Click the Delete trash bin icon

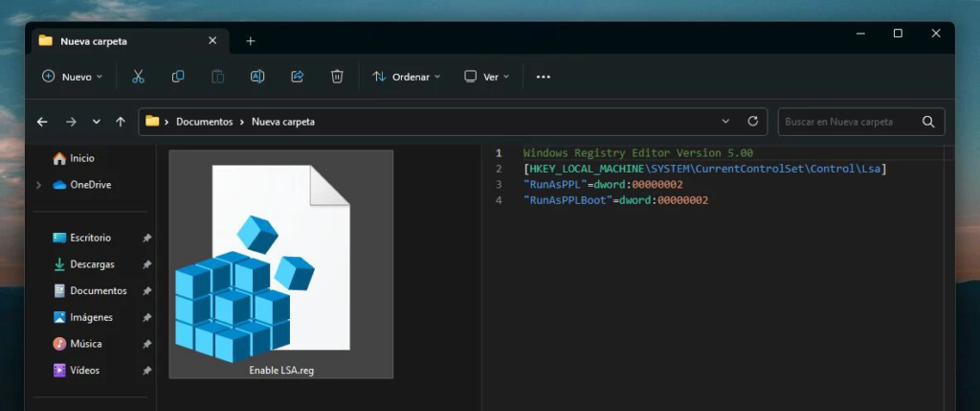click(337, 77)
